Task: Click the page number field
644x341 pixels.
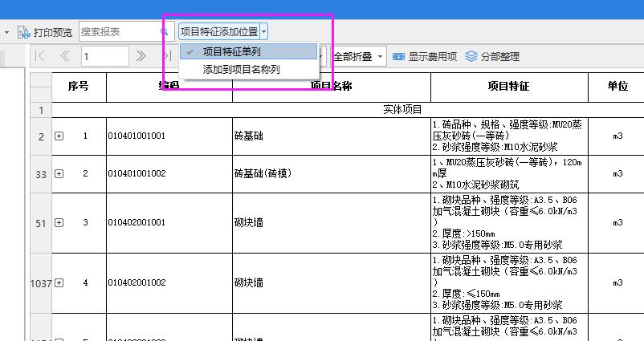Action: (x=105, y=56)
